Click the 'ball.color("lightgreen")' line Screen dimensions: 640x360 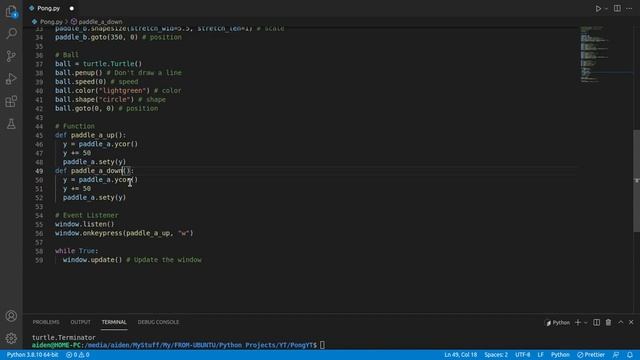click(x=102, y=91)
